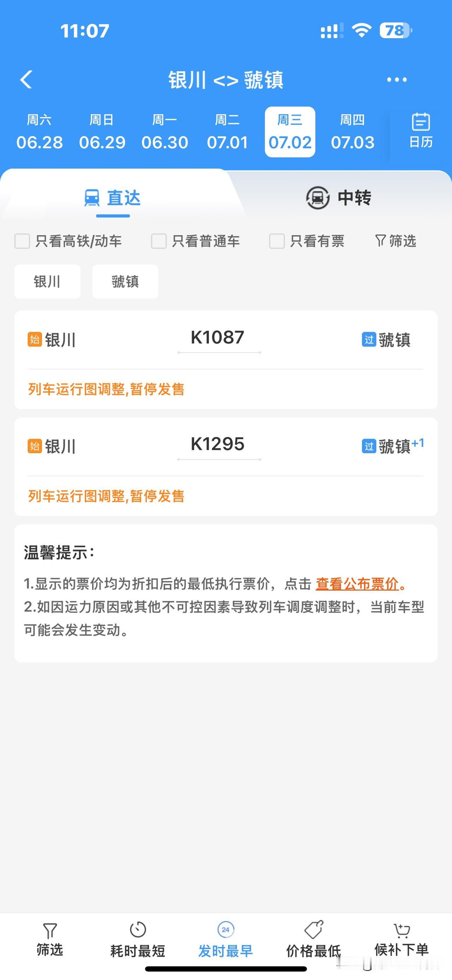The height and width of the screenshot is (980, 452).
Task: Choose date 周四 07.03
Action: pyautogui.click(x=352, y=132)
